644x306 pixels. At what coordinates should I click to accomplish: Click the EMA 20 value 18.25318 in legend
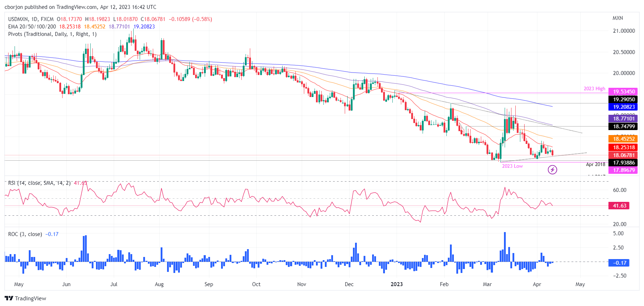[70, 27]
